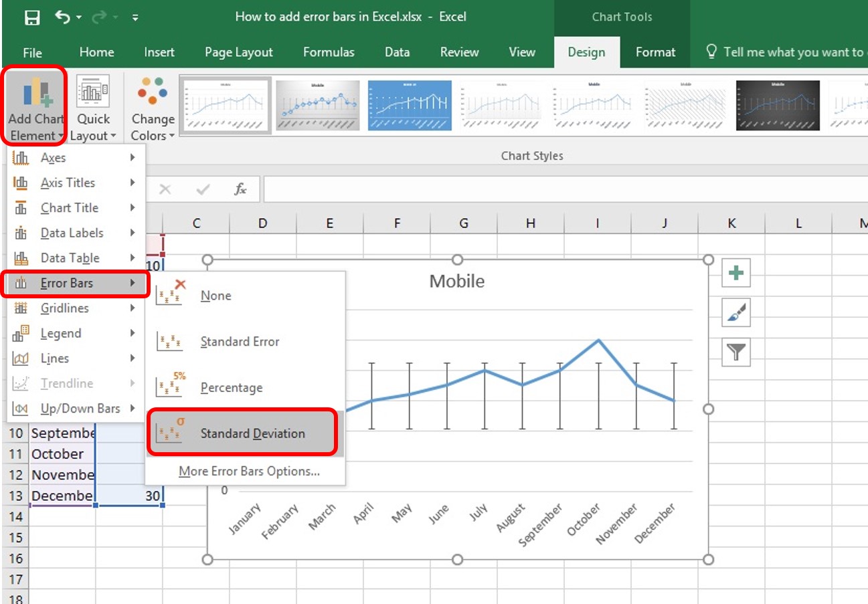
Task: Click the Gridlines menu icon
Action: (x=21, y=308)
